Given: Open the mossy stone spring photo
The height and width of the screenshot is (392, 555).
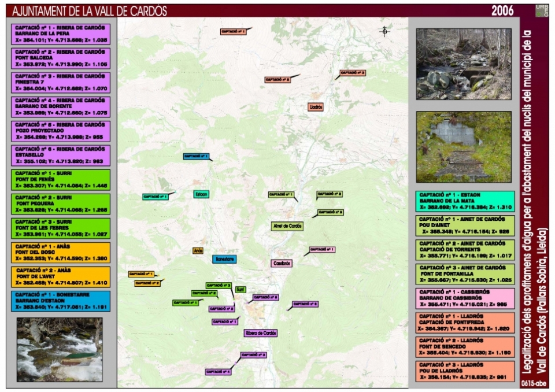Looking at the screenshot, I should [464, 147].
